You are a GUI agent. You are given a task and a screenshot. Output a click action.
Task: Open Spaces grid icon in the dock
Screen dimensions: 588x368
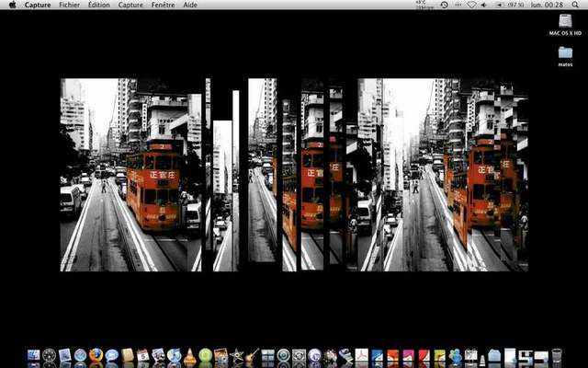tap(267, 355)
